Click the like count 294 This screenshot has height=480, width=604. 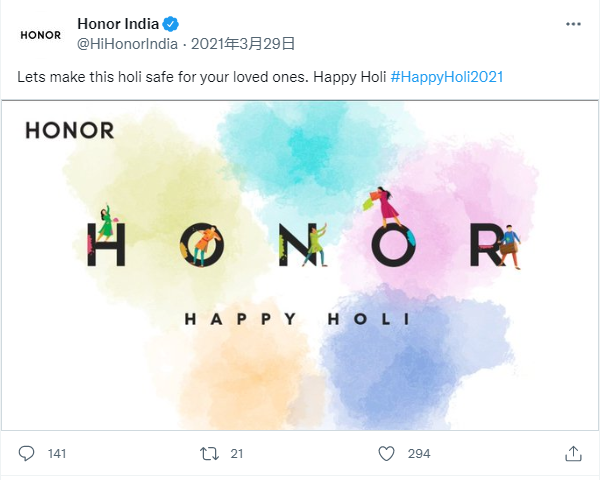pyautogui.click(x=419, y=454)
